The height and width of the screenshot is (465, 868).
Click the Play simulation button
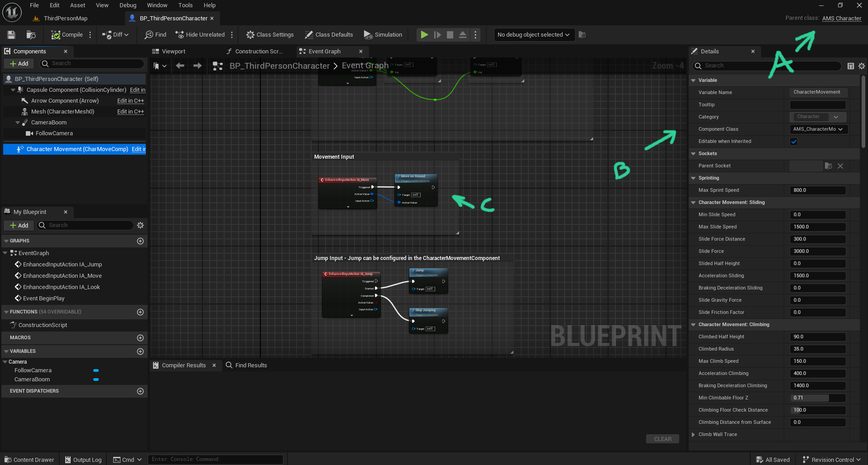(x=424, y=35)
